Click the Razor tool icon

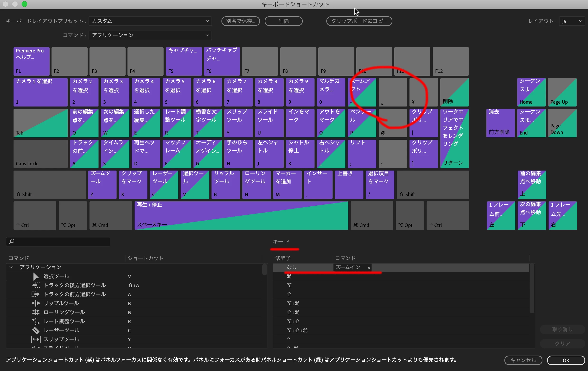click(36, 330)
